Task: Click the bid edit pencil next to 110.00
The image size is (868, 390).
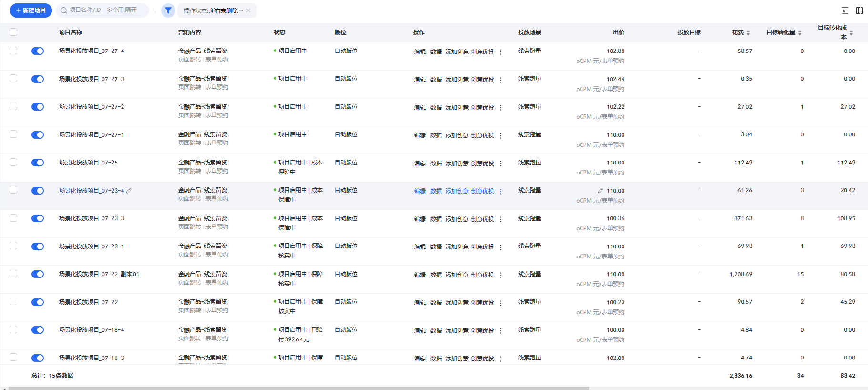Action: point(601,191)
